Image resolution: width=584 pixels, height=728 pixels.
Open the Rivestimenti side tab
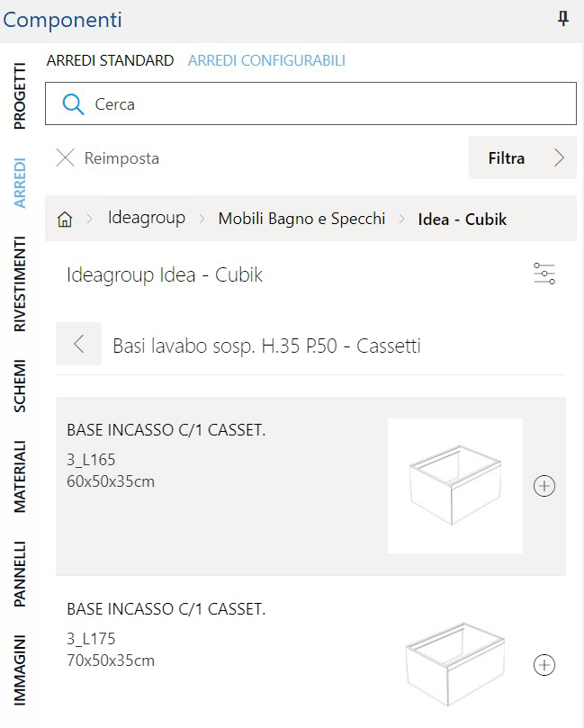(x=21, y=284)
